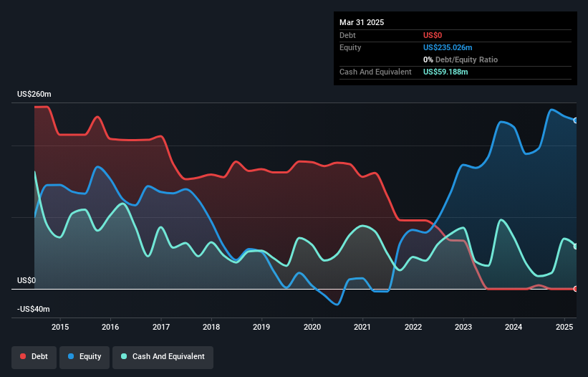Click the 2022 x-axis label
Image resolution: width=588 pixels, height=377 pixels.
413,327
